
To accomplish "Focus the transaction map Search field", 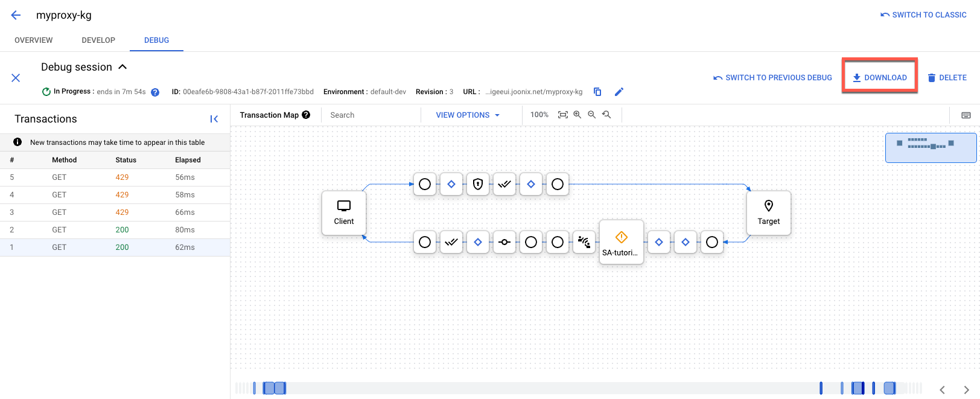I will click(x=371, y=115).
